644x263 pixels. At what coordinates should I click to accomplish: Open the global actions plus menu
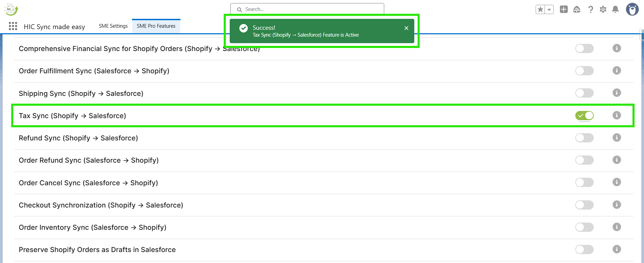point(564,10)
